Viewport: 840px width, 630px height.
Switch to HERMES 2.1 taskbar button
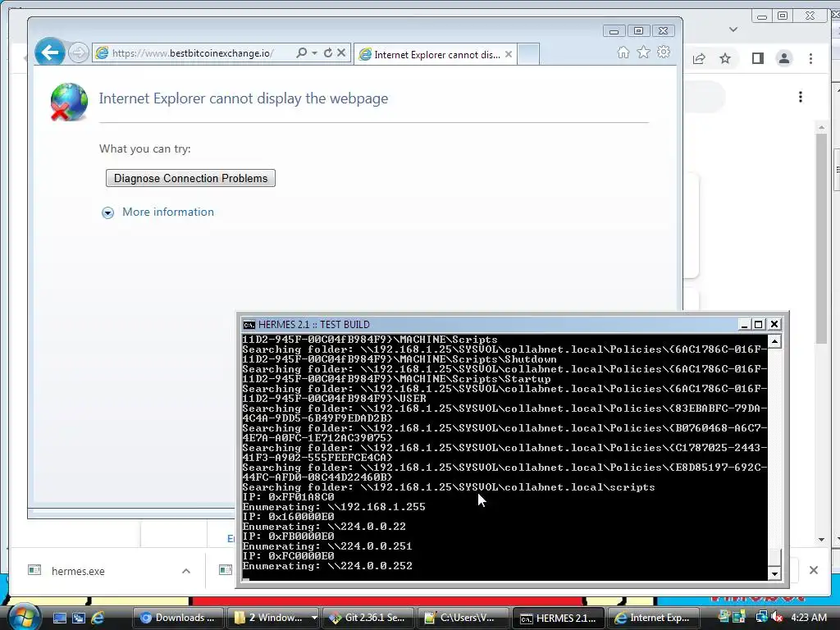tap(558, 618)
